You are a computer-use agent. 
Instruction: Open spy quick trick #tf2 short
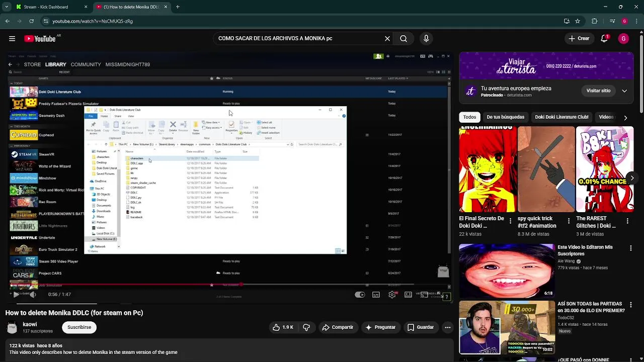coord(546,169)
